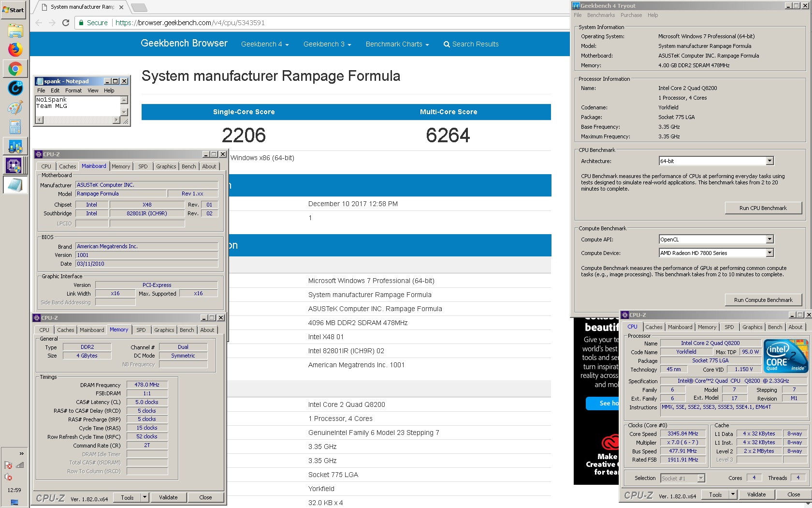Click the Tools button in right CPU-Z
Viewport: 812px width, 508px height.
(715, 494)
